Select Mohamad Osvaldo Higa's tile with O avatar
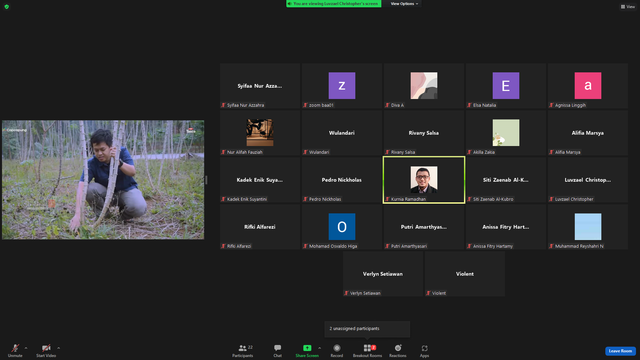The image size is (640, 360). click(x=342, y=227)
